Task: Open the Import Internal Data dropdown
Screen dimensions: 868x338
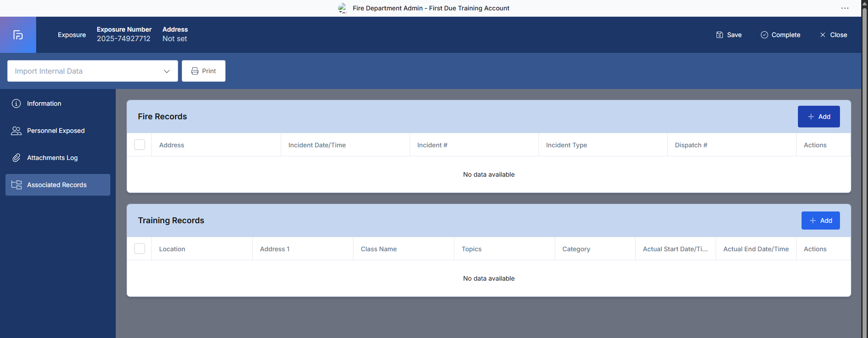Action: point(86,71)
